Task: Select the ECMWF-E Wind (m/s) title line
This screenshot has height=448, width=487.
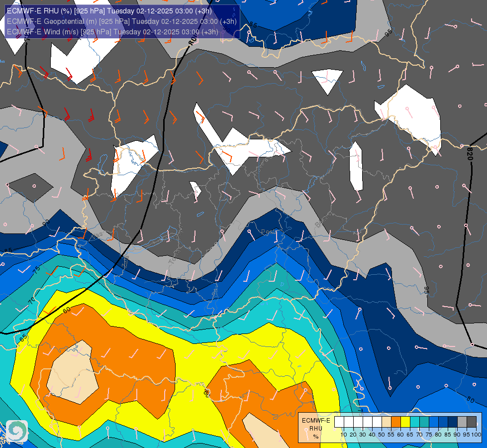Action: (112, 32)
